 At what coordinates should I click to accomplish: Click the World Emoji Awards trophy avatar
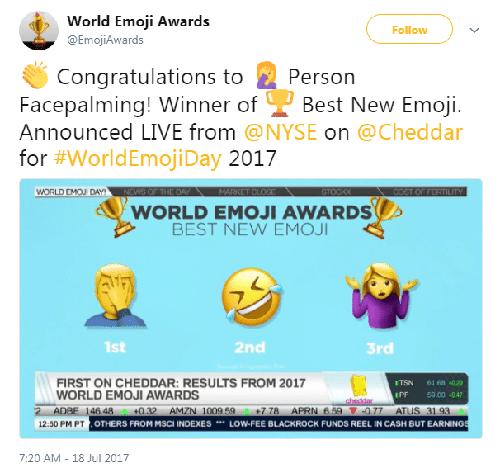click(39, 30)
